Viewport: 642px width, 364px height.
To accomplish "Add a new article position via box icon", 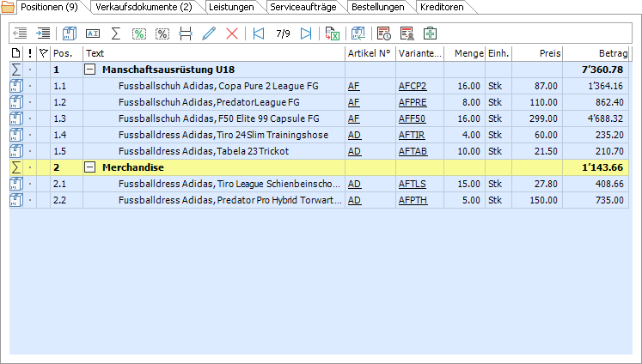I will 70,33.
